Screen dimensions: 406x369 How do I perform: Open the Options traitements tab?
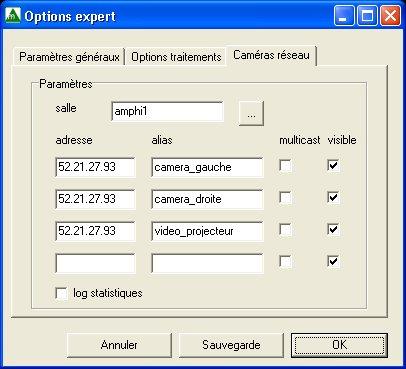point(176,56)
